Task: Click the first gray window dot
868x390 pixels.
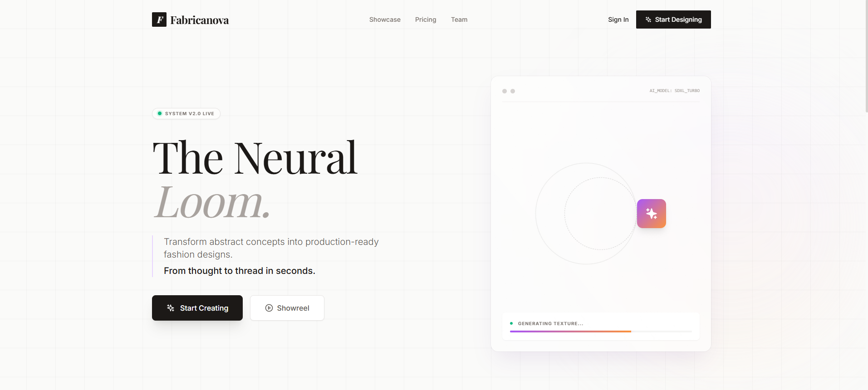Action: (505, 91)
